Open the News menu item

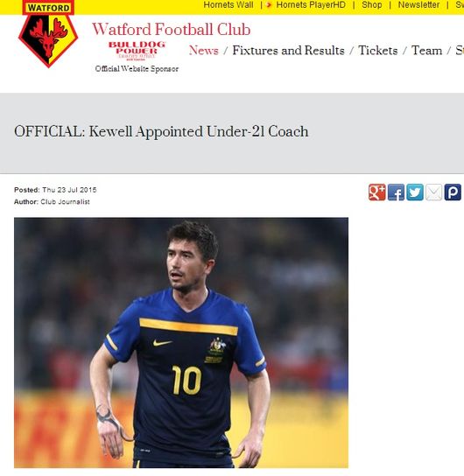point(203,51)
